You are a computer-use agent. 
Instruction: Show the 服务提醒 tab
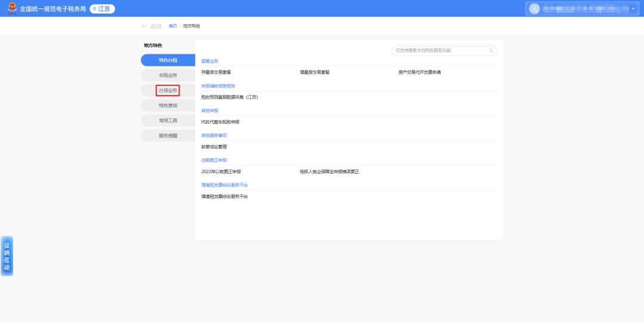point(168,136)
